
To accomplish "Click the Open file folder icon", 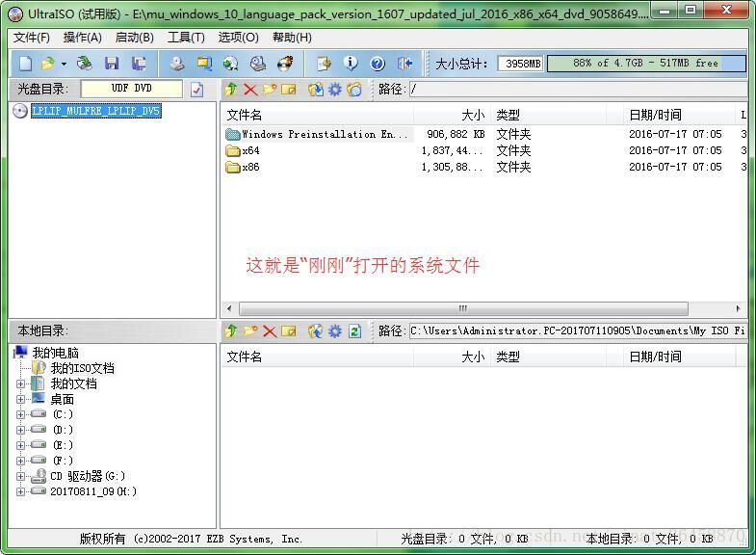I will point(47,64).
